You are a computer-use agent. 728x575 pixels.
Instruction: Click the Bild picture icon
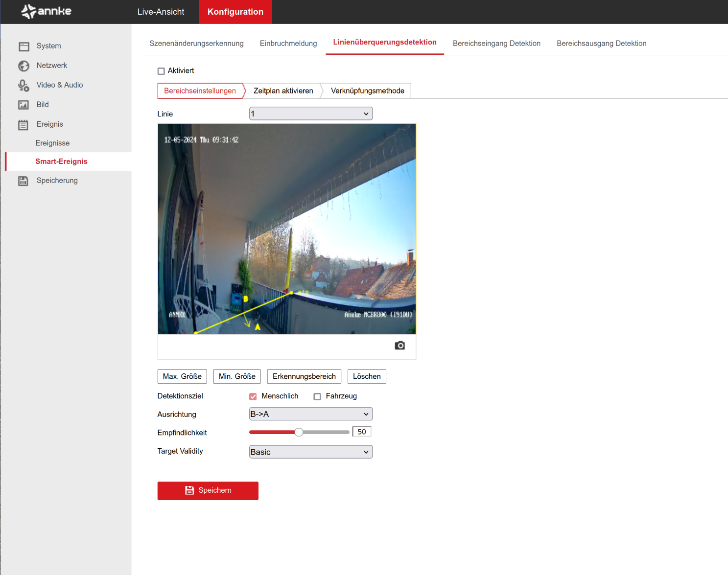pyautogui.click(x=23, y=105)
